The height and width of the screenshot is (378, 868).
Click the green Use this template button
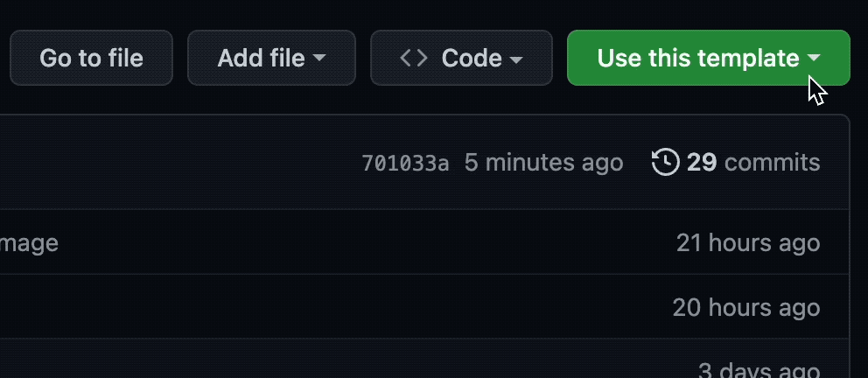pyautogui.click(x=709, y=58)
